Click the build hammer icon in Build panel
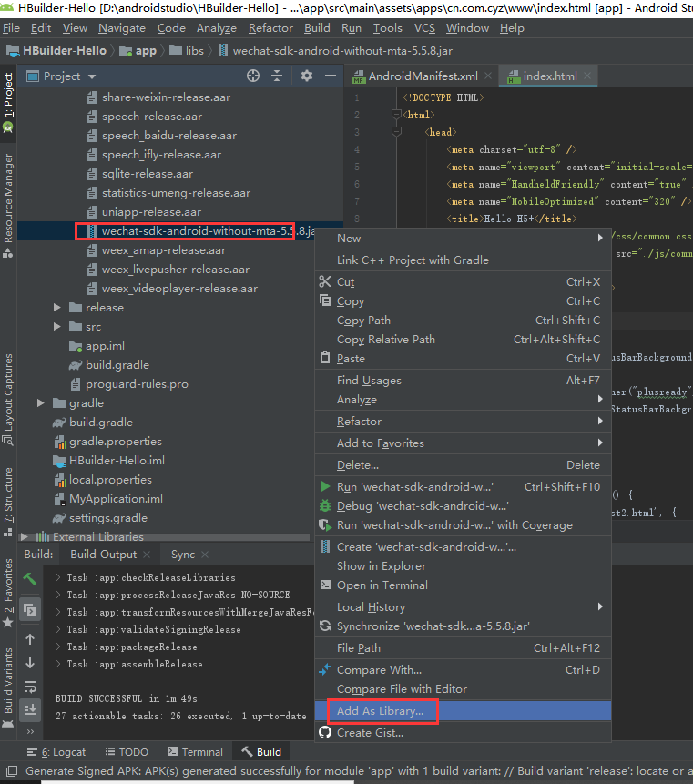 pos(30,579)
